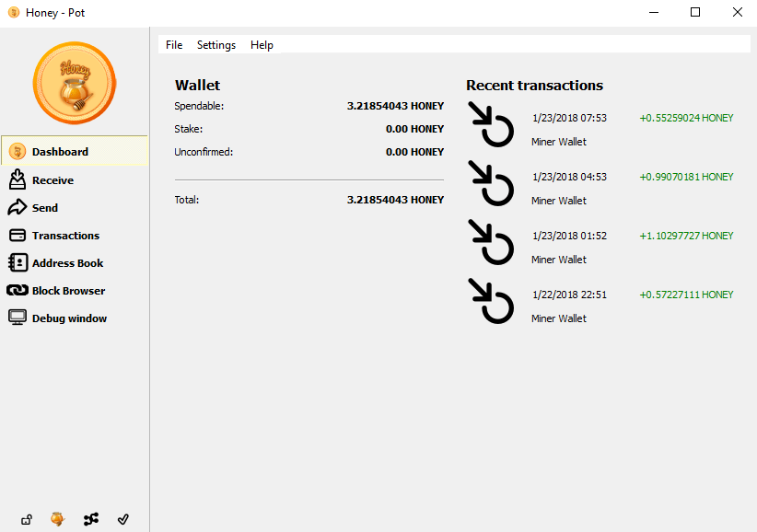Open the Address Book

click(x=66, y=263)
